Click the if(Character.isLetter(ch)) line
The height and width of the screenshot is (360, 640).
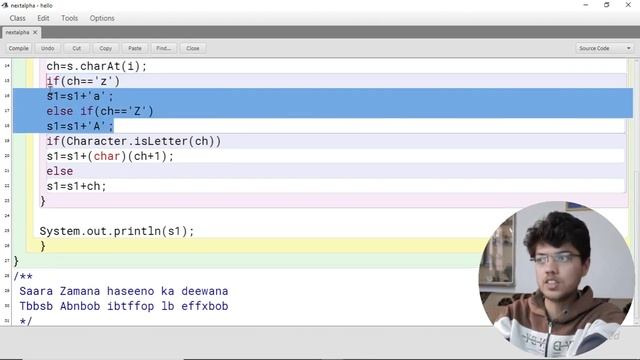click(133, 141)
